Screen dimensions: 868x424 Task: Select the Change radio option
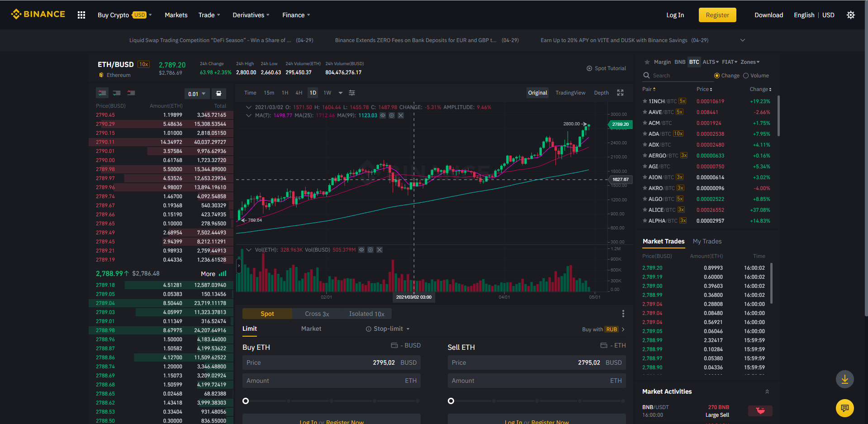[716, 76]
